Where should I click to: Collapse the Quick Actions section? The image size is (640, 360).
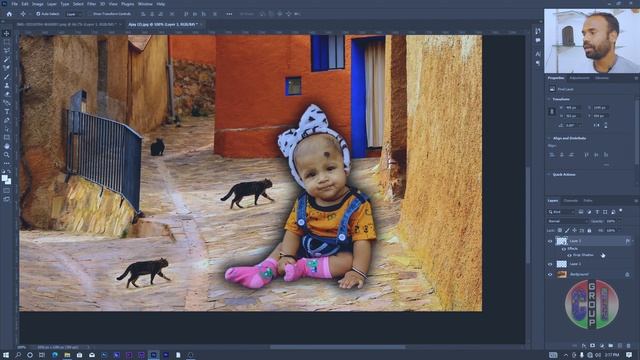click(549, 175)
